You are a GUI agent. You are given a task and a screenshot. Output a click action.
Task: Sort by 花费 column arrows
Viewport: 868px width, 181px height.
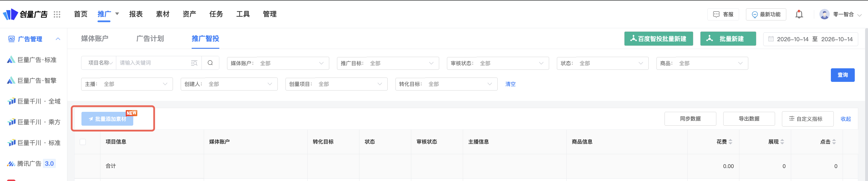click(x=730, y=142)
